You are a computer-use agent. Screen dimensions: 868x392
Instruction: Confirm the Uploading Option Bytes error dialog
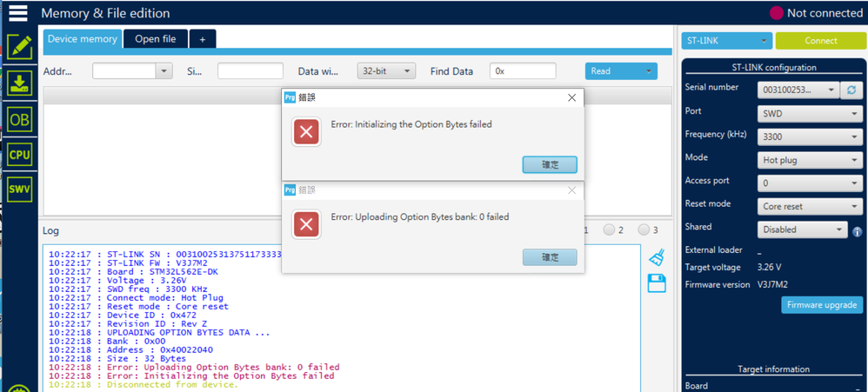tap(550, 257)
